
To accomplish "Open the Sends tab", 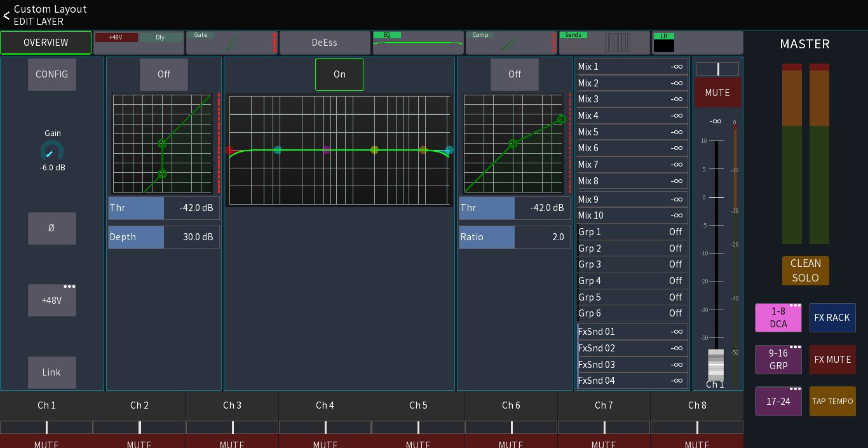I will tap(604, 43).
